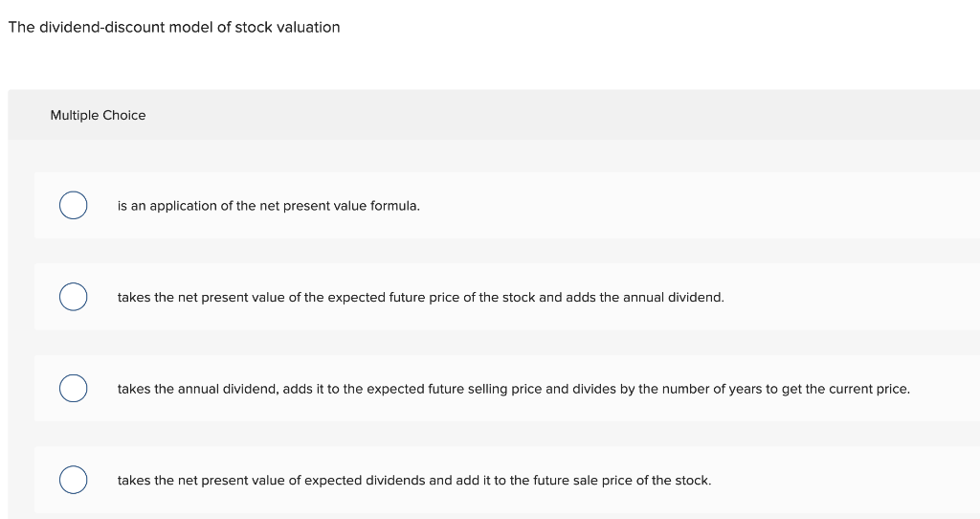980x519 pixels.
Task: Click answer text "is an application of the net present value formula."
Action: click(x=268, y=206)
